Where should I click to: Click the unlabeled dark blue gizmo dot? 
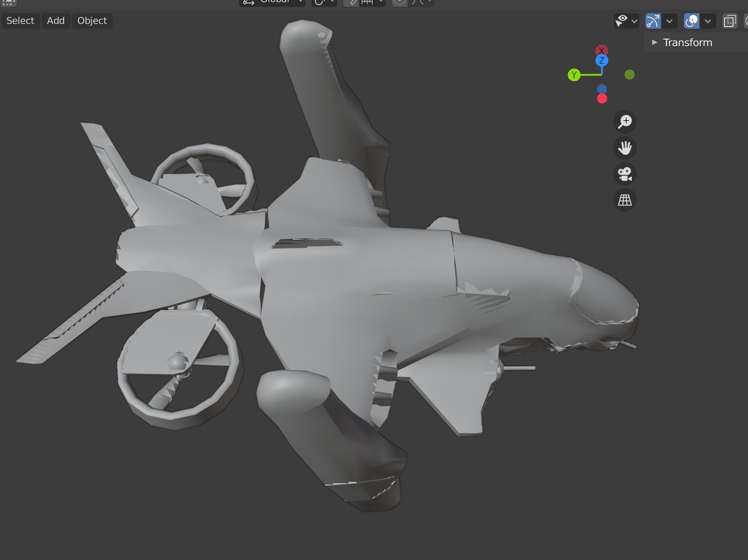pos(602,89)
